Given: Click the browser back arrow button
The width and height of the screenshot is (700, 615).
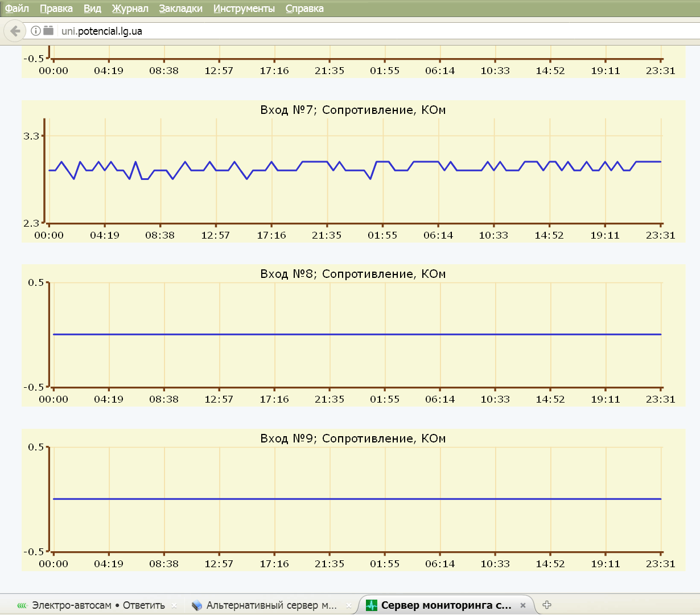Looking at the screenshot, I should coord(15,31).
